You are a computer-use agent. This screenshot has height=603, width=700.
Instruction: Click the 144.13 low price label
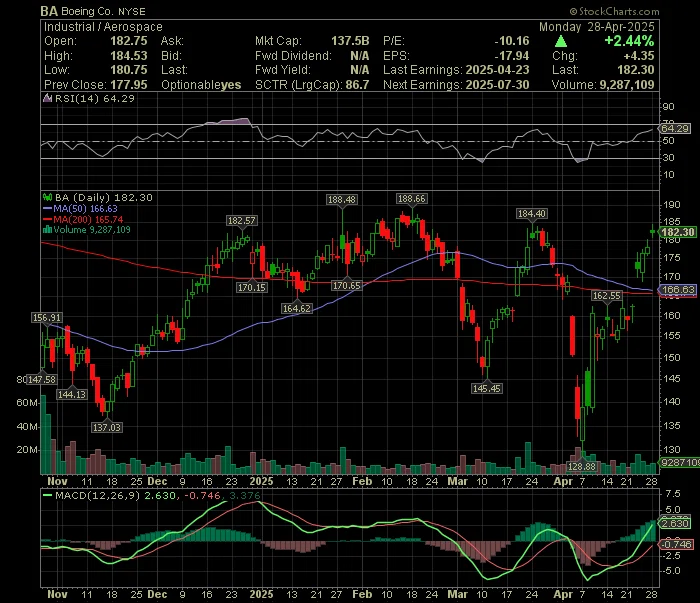click(72, 395)
